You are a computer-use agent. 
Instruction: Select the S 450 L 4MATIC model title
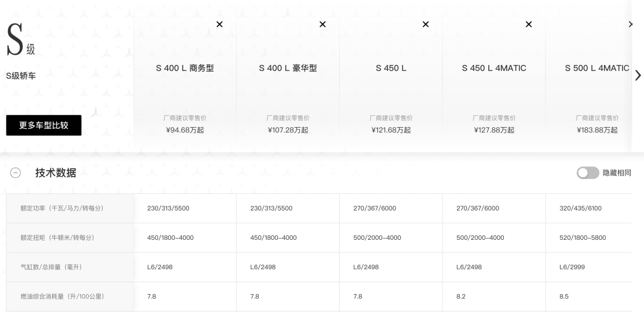[494, 68]
